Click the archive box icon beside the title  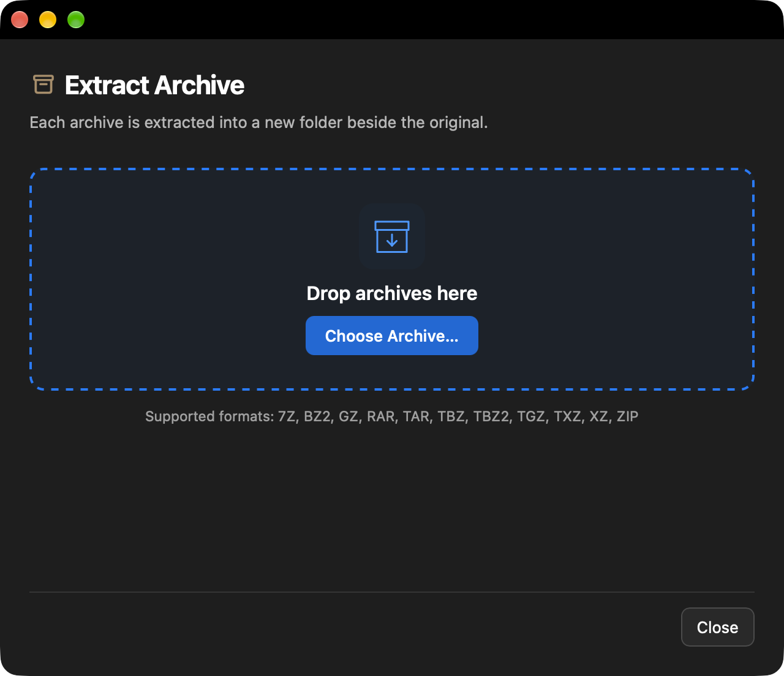43,85
